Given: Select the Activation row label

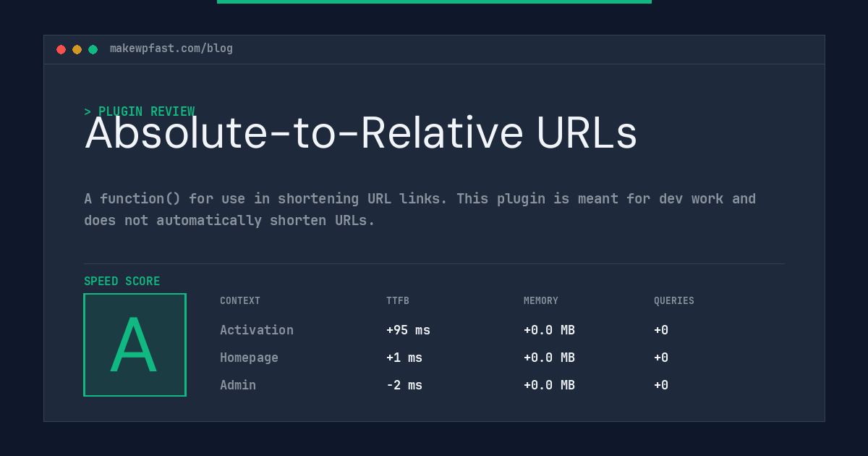Looking at the screenshot, I should click(x=257, y=330).
